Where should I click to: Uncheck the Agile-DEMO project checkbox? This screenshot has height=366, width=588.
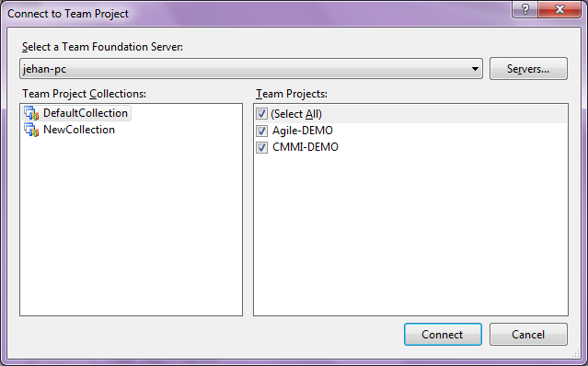coord(261,131)
